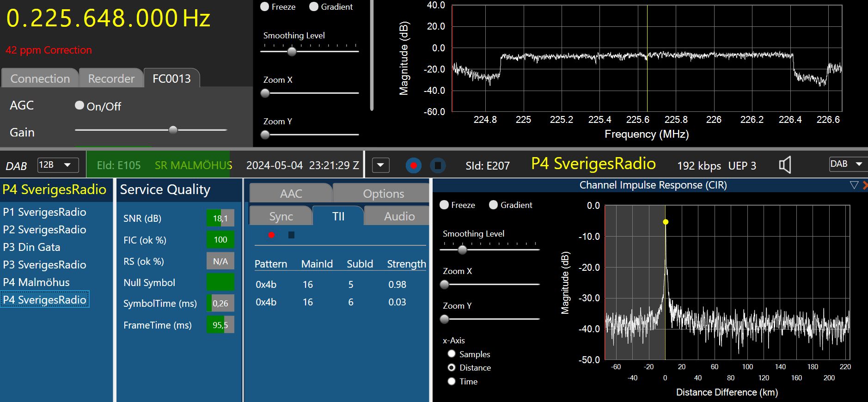Enable Gradient in the CIR panel
Screen dimensions: 868x402
coord(493,205)
